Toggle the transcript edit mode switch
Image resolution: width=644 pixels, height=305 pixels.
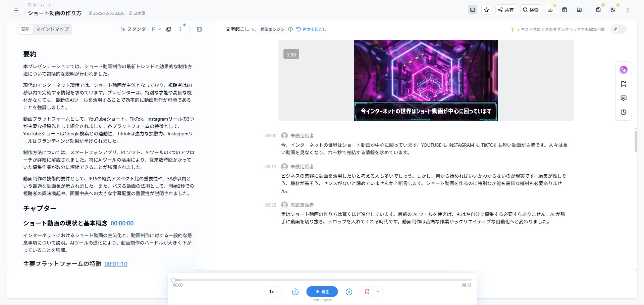click(x=618, y=29)
